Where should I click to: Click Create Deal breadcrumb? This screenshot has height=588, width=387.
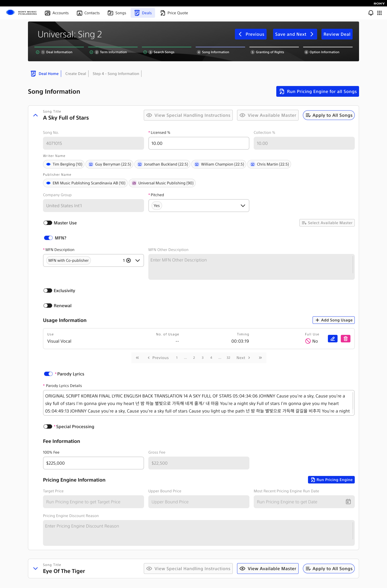click(76, 74)
